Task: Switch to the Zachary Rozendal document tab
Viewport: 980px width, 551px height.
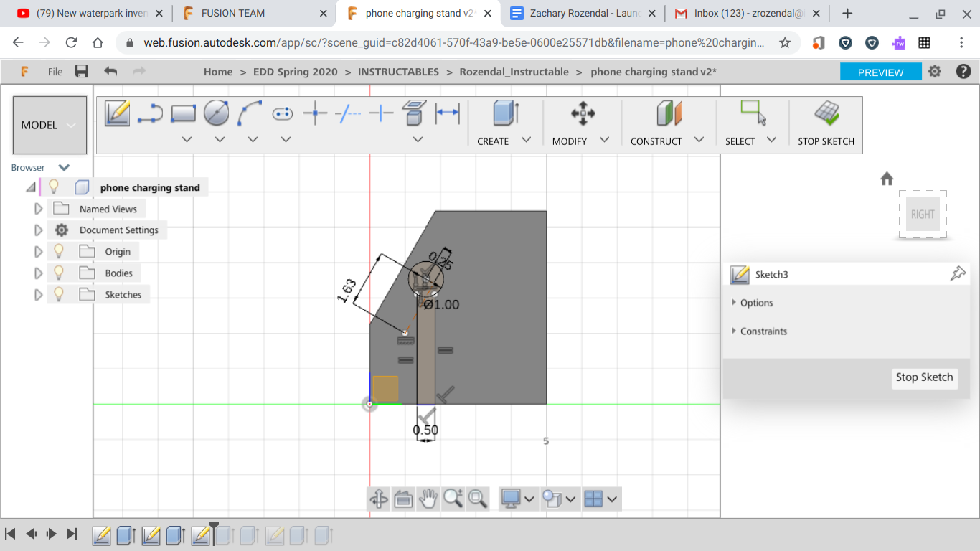Action: point(583,13)
